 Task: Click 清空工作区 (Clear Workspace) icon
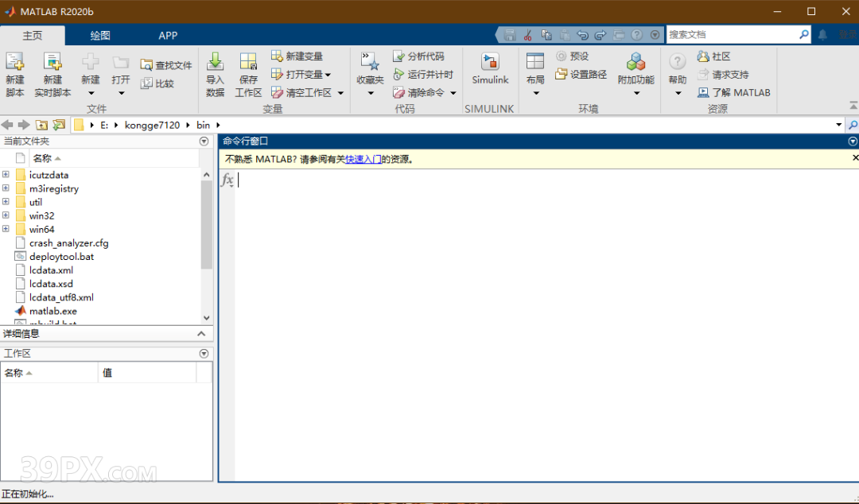tap(278, 92)
